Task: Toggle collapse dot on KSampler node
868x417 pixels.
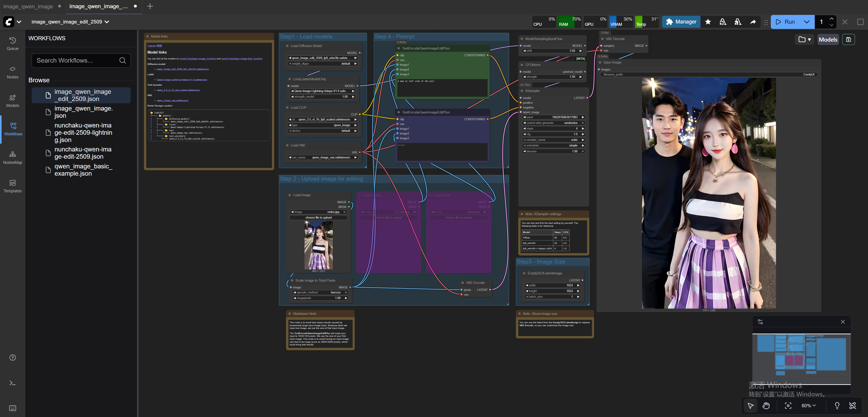Action: (x=522, y=91)
